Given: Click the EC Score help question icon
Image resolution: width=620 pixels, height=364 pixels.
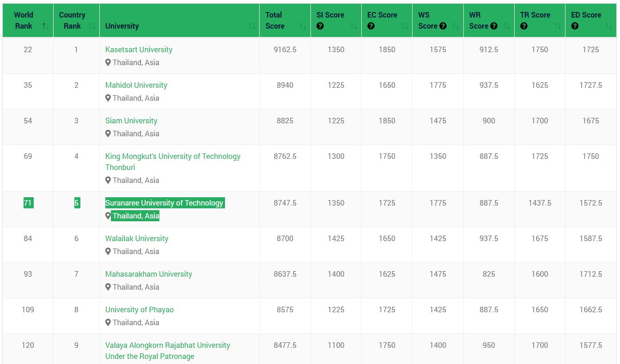Looking at the screenshot, I should click(371, 26).
